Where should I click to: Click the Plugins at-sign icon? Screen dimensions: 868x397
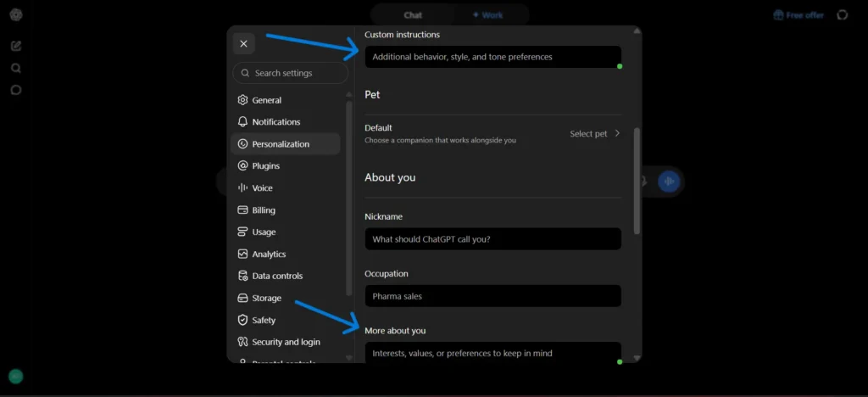point(242,166)
